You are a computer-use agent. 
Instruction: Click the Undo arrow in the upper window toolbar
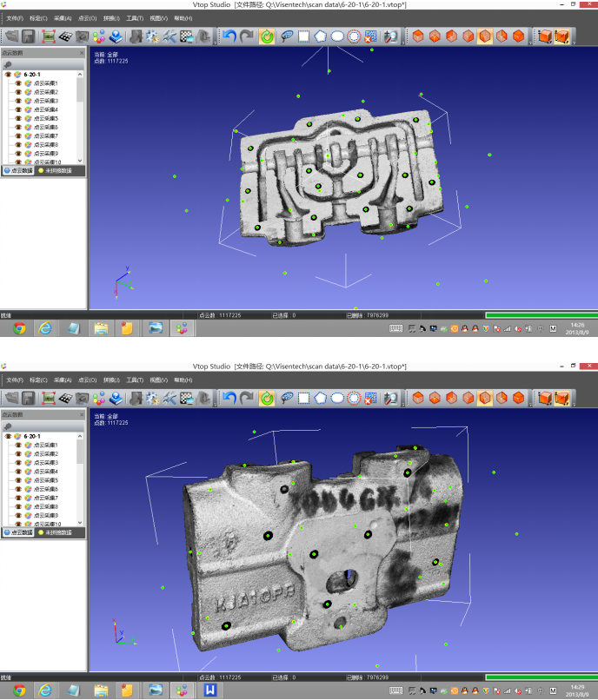(229, 36)
